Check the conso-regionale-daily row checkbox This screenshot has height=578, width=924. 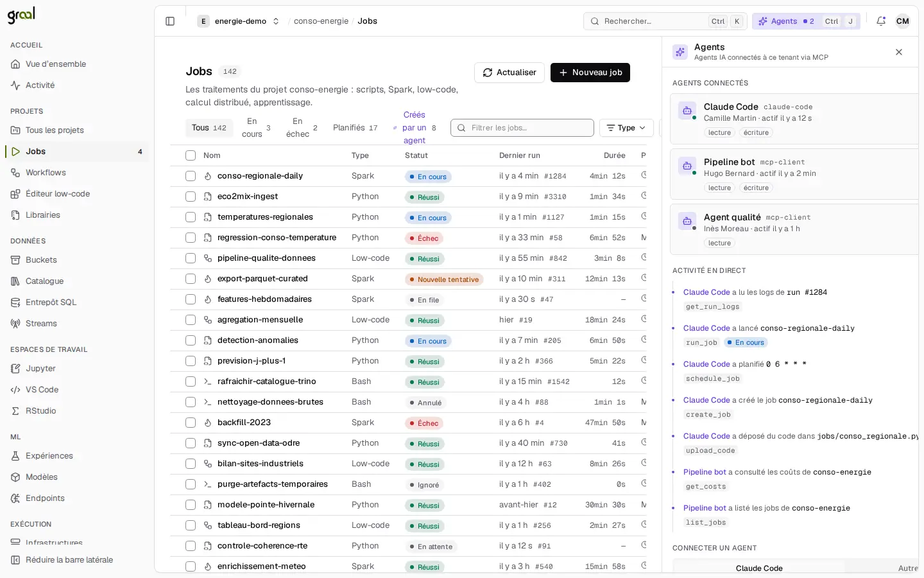coord(191,176)
